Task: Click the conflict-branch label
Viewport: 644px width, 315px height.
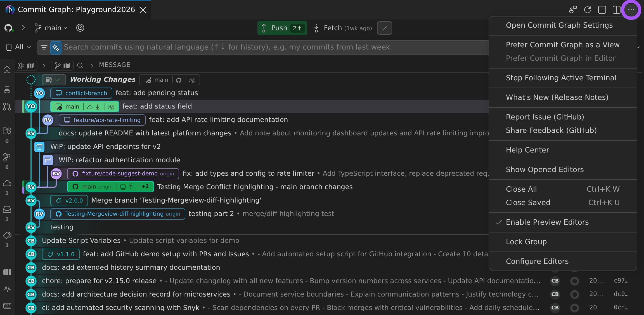Action: point(81,93)
